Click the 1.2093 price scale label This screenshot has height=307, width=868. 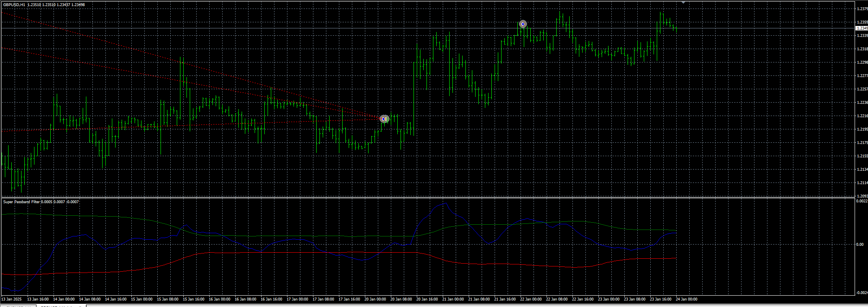coord(862,196)
